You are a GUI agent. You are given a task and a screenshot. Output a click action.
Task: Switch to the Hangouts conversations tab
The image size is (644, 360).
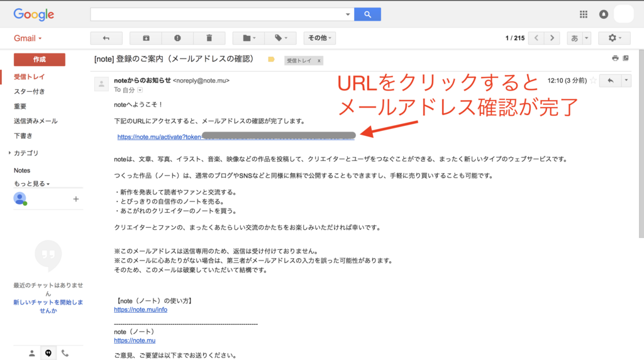(48, 353)
